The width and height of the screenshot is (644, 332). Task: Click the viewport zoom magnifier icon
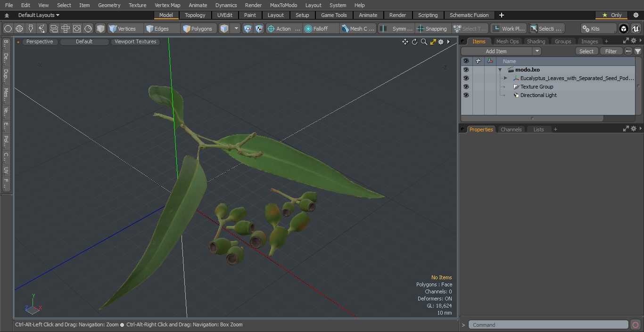[x=424, y=42]
